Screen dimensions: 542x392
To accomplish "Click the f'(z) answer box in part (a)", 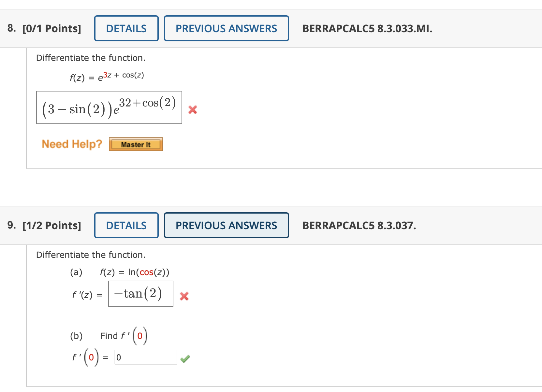I will pos(140,294).
